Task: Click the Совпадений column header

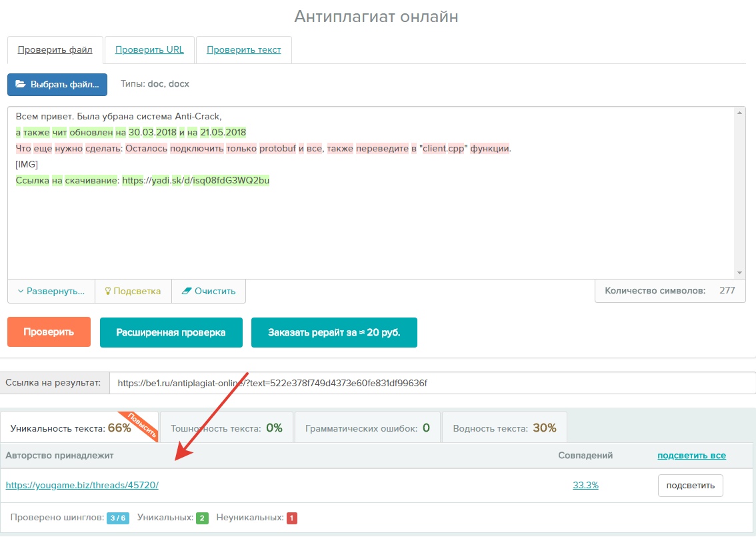Action: [585, 456]
